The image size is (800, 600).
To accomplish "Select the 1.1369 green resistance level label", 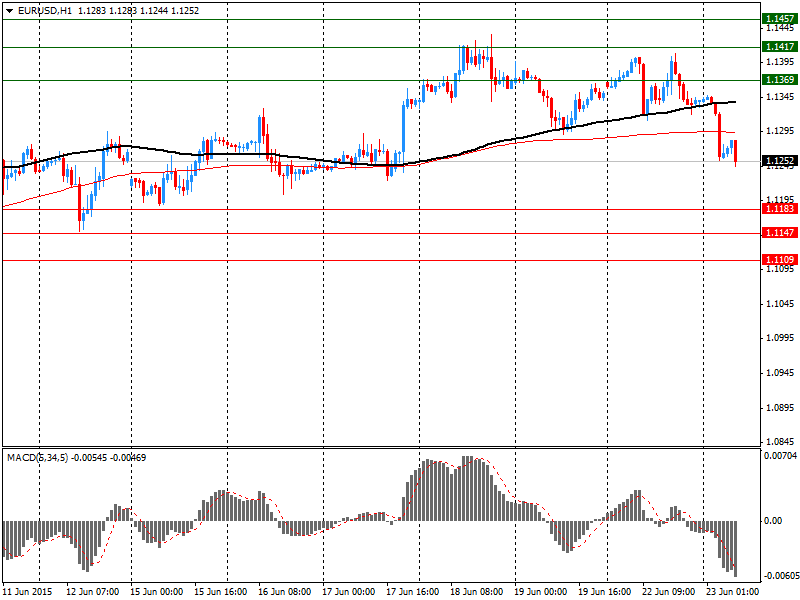I will click(x=780, y=80).
